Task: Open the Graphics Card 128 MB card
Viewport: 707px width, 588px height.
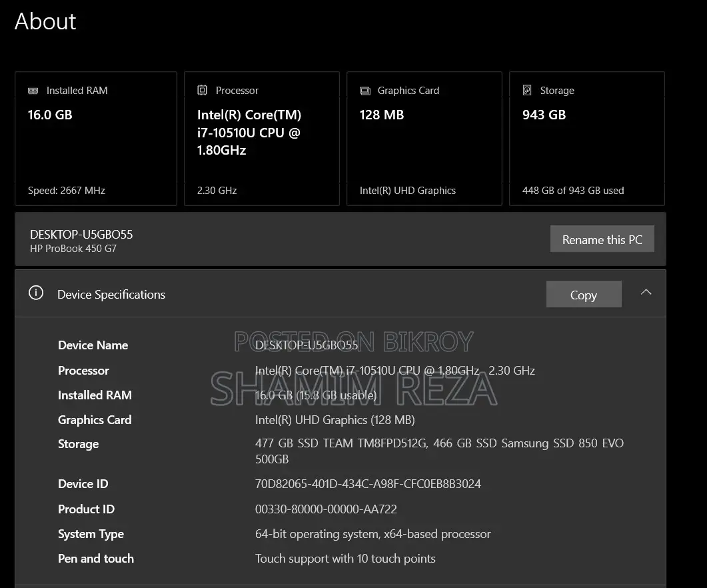Action: pyautogui.click(x=424, y=139)
